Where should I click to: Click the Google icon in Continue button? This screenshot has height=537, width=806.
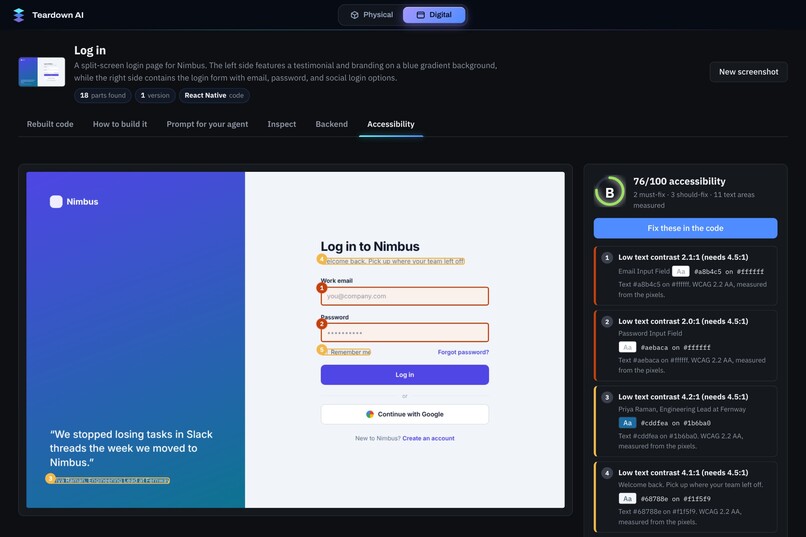[x=370, y=414]
